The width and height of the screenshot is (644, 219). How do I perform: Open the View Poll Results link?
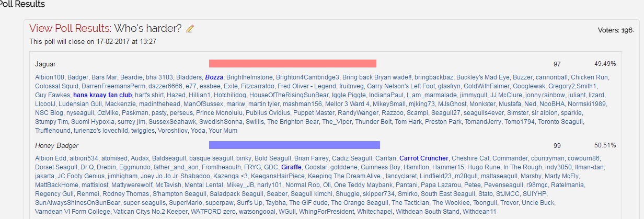pyautogui.click(x=70, y=28)
